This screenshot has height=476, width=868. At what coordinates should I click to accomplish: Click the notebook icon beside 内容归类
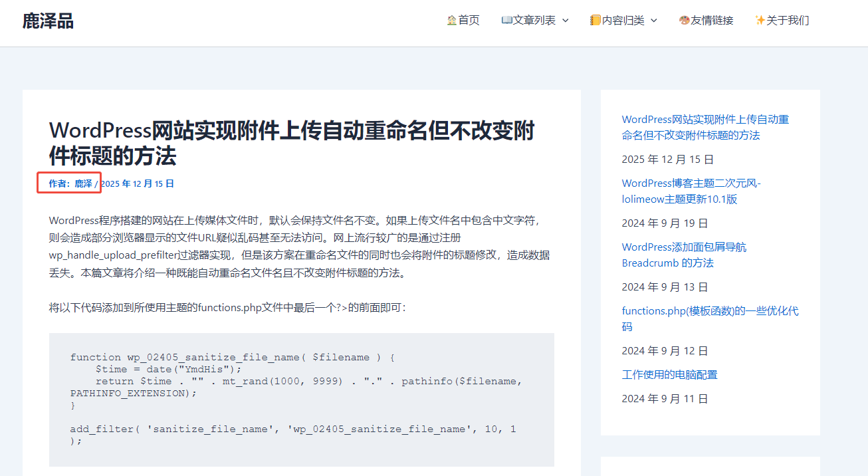[x=596, y=21]
